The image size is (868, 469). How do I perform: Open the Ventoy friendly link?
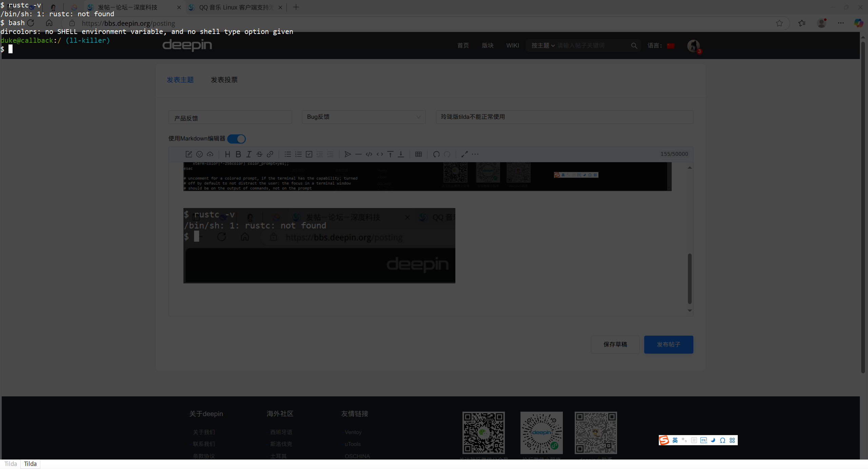353,432
